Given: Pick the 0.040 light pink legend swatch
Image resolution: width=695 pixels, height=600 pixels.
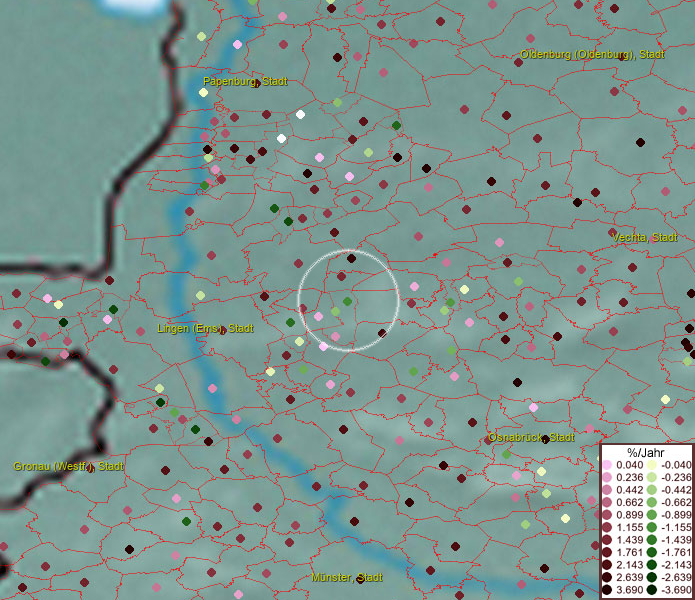Looking at the screenshot, I should click(607, 465).
